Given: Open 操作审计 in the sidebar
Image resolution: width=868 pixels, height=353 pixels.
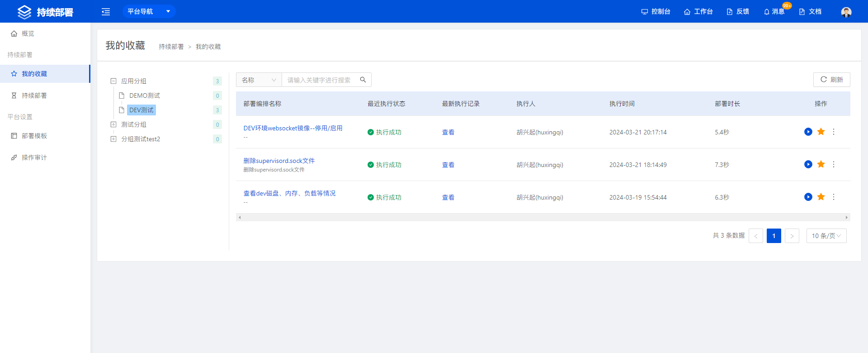Looking at the screenshot, I should click(45, 157).
